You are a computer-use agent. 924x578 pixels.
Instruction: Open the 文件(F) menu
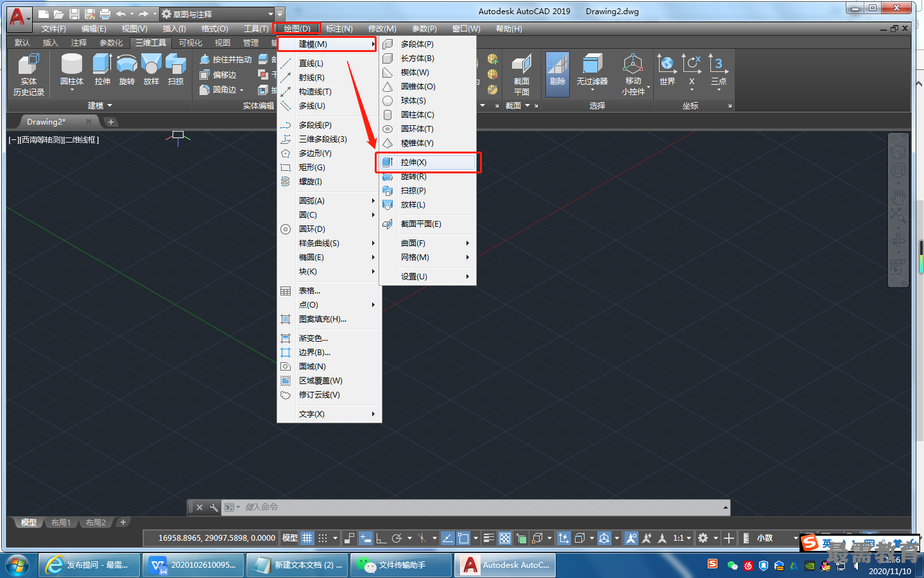point(54,29)
